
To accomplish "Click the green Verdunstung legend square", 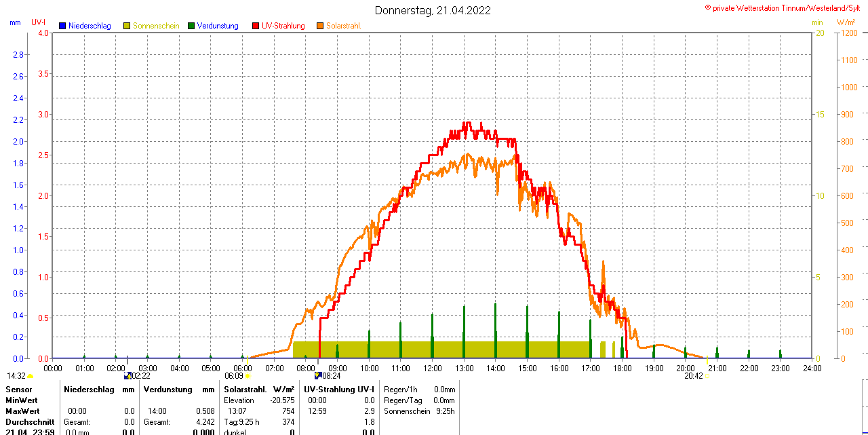I will [191, 26].
